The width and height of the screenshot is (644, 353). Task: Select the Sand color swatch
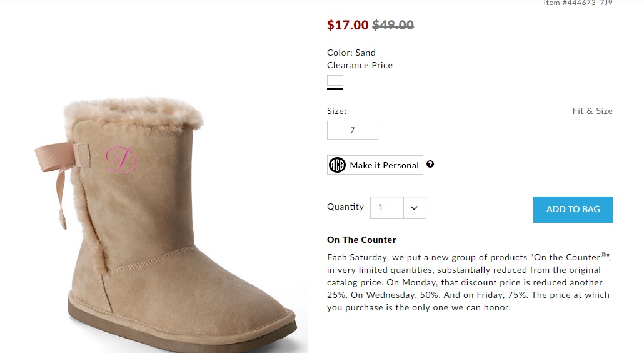pyautogui.click(x=335, y=81)
